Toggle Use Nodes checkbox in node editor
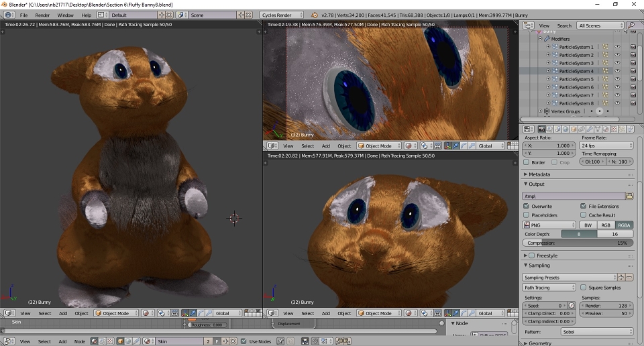Image resolution: width=644 pixels, height=346 pixels. 244,341
